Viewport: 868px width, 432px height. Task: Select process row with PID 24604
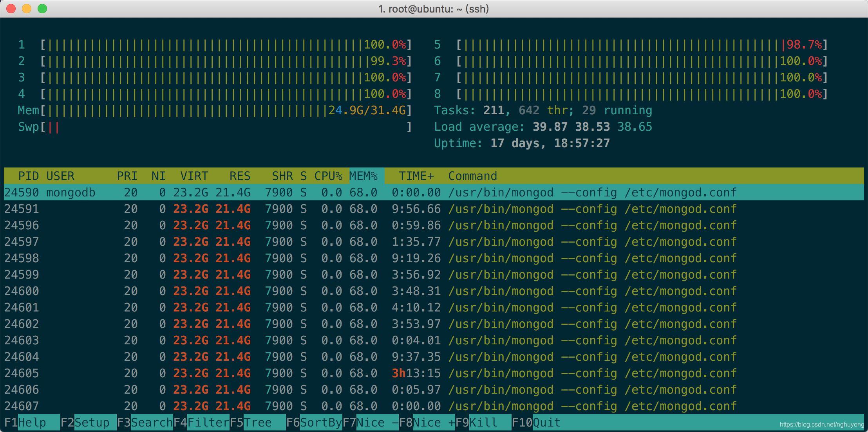(x=434, y=357)
